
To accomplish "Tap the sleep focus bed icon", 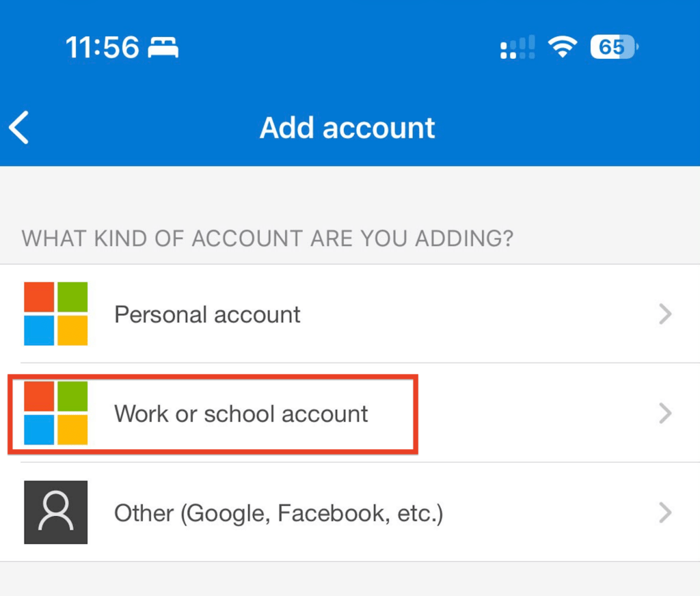I will [163, 47].
